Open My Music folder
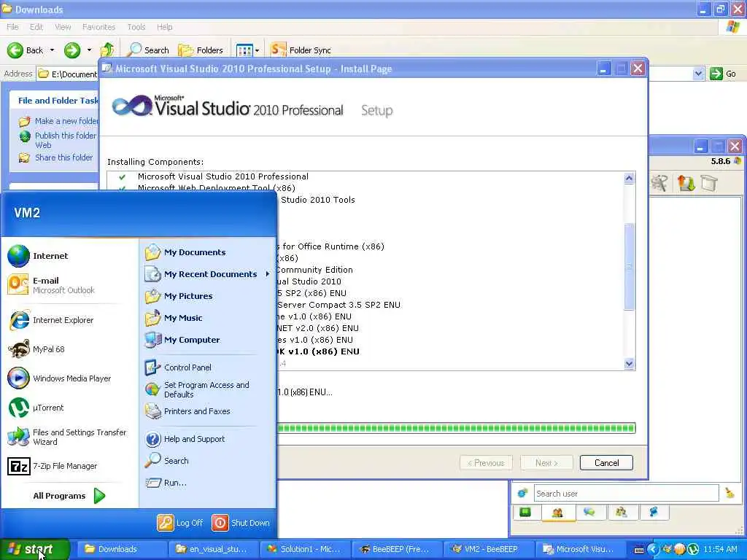This screenshot has height=560, width=747. tap(174, 318)
